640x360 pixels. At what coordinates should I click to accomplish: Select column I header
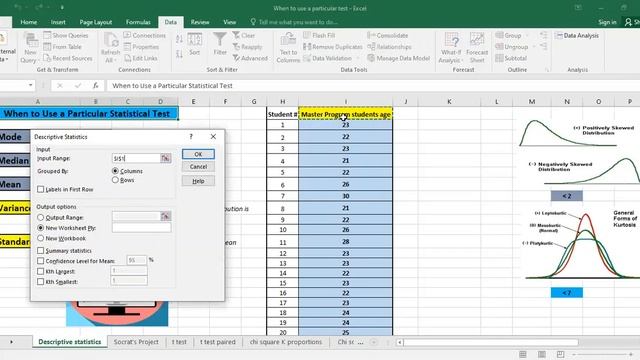pyautogui.click(x=345, y=102)
